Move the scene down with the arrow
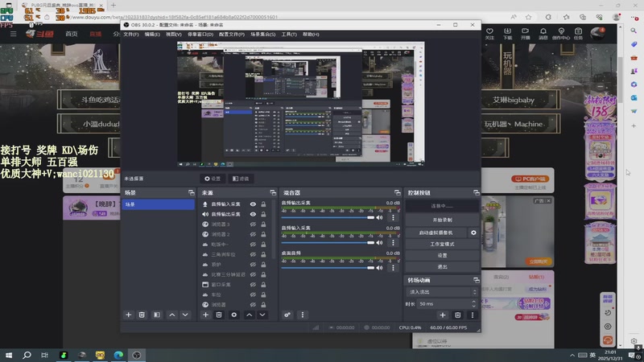This screenshot has height=362, width=644. [185, 315]
